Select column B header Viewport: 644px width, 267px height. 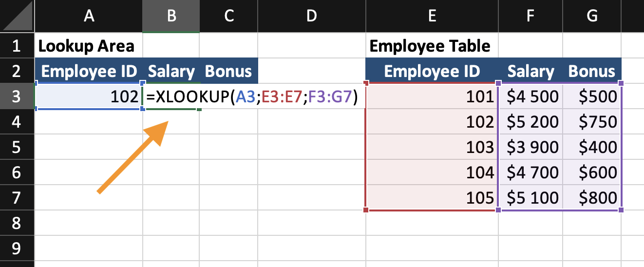(170, 17)
